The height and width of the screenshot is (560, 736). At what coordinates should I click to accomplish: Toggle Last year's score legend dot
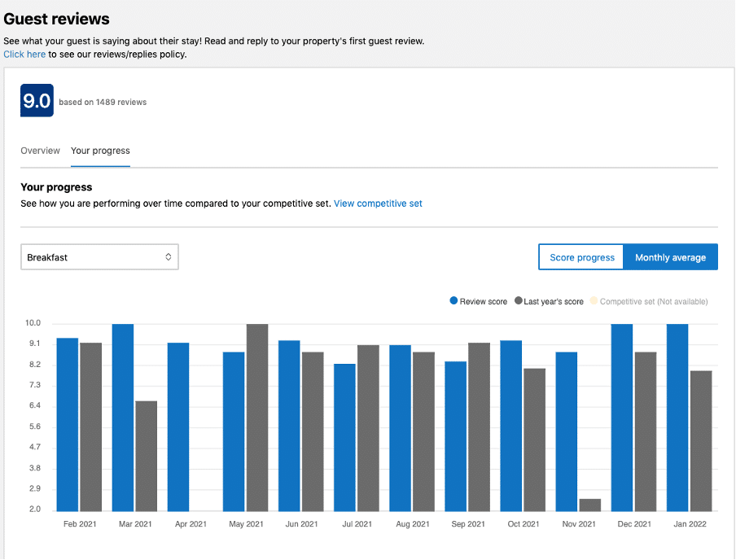(x=518, y=301)
